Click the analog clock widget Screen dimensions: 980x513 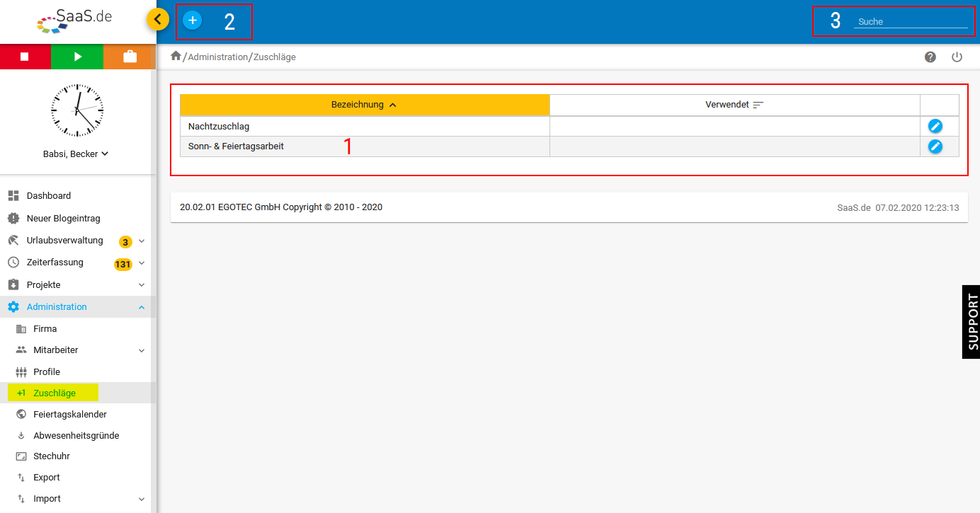[x=77, y=110]
